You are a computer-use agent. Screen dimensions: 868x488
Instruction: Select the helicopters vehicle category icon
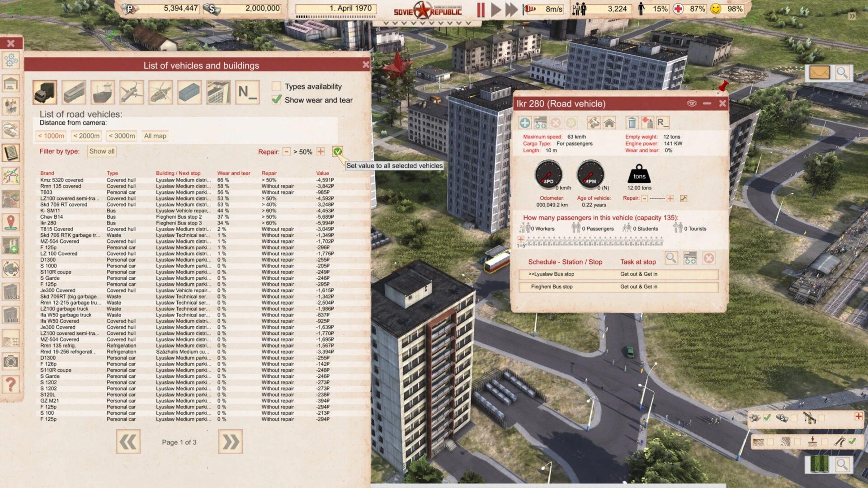[x=160, y=92]
